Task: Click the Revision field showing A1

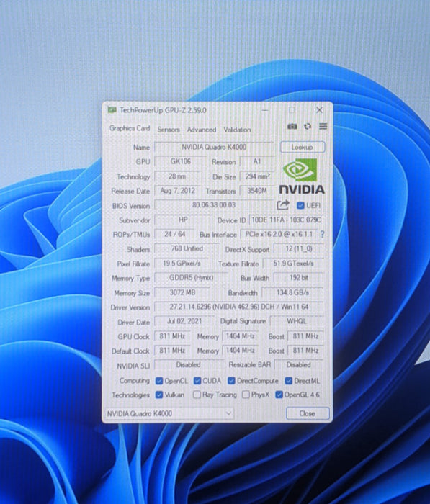Action: [257, 161]
